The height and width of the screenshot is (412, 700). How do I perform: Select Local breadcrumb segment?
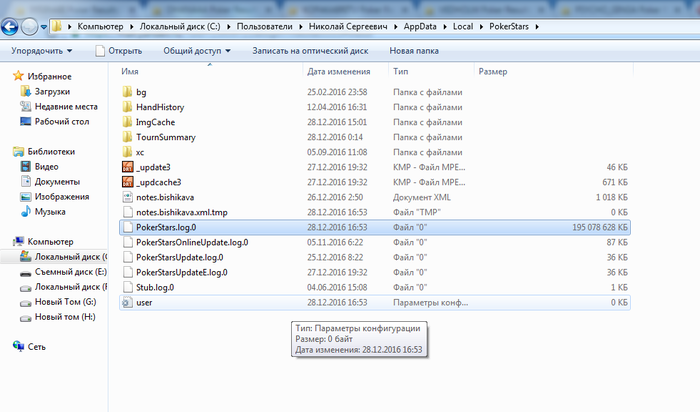click(x=463, y=26)
